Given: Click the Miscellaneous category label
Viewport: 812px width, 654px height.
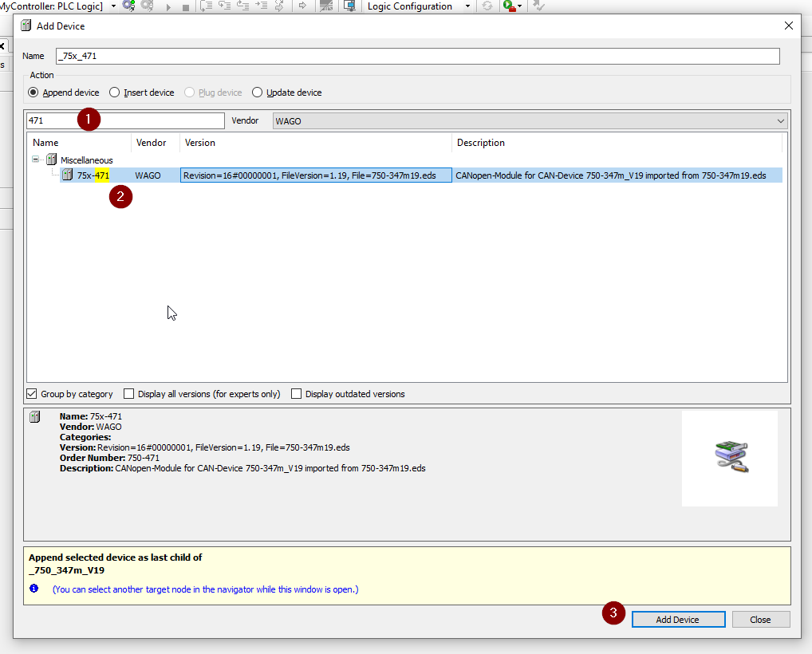Looking at the screenshot, I should 86,160.
